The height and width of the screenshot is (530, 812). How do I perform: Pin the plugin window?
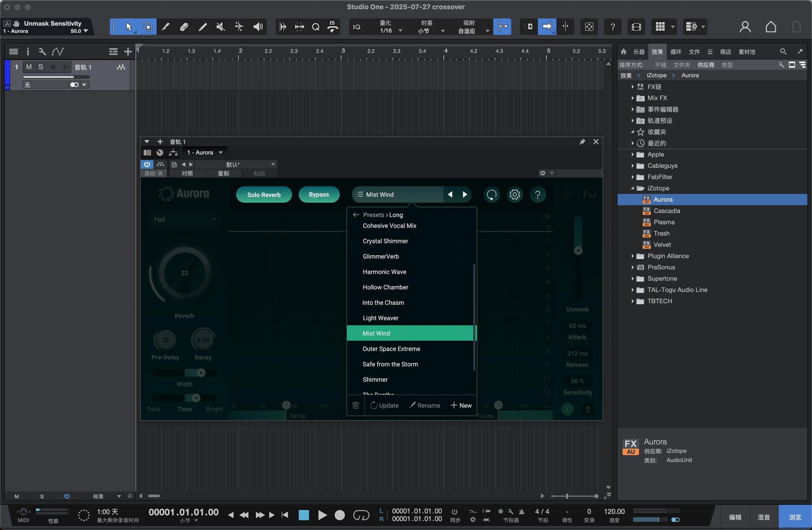pyautogui.click(x=582, y=142)
